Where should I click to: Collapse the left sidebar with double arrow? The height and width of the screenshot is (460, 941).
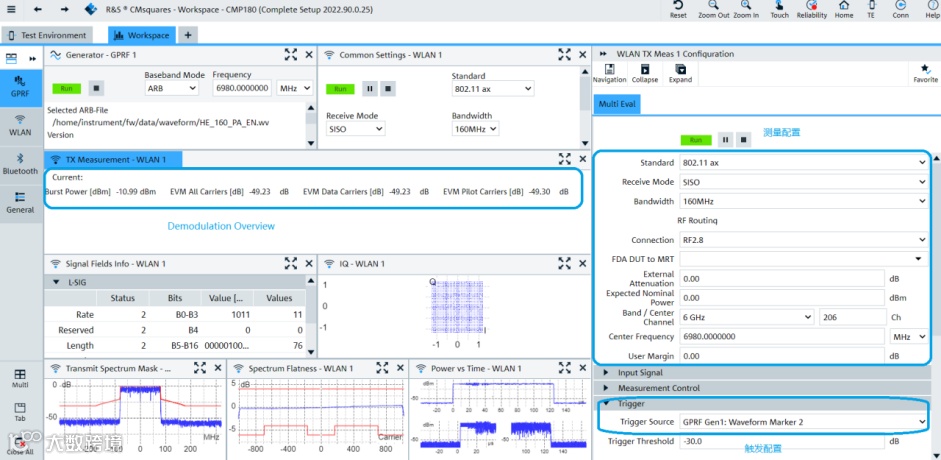point(32,59)
